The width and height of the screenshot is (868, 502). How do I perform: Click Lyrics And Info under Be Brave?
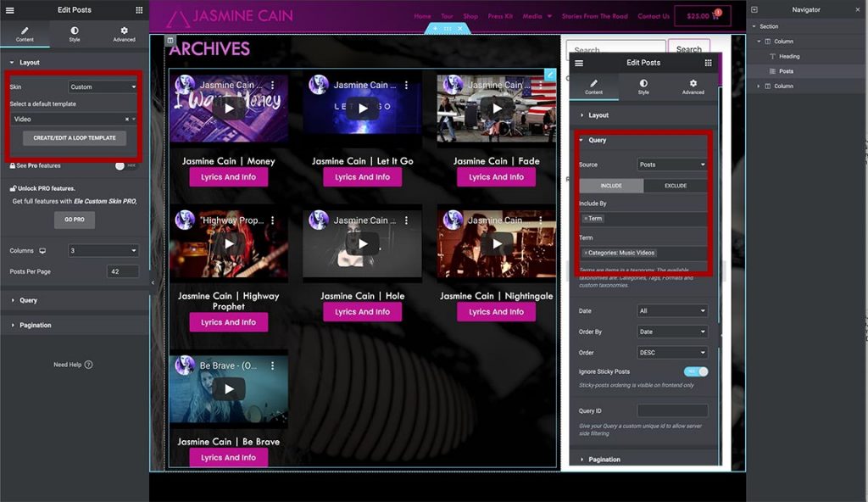click(228, 458)
